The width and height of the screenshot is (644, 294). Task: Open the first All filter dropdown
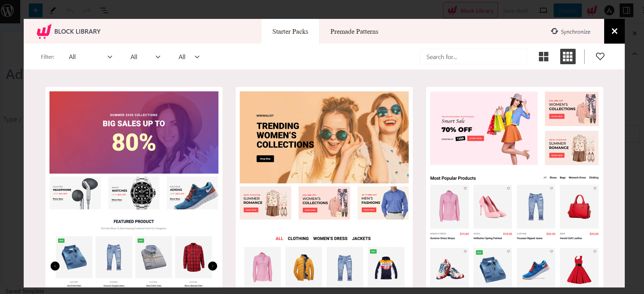click(91, 57)
